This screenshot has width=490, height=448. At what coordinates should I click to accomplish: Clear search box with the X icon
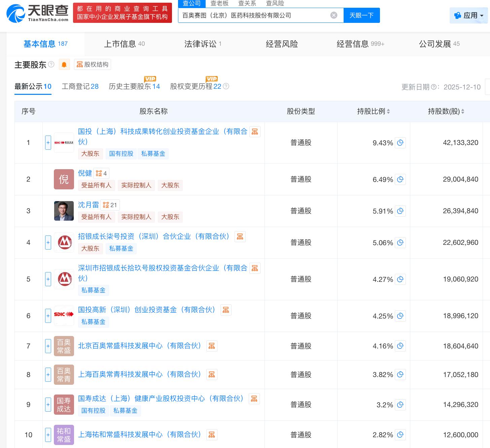(x=334, y=15)
